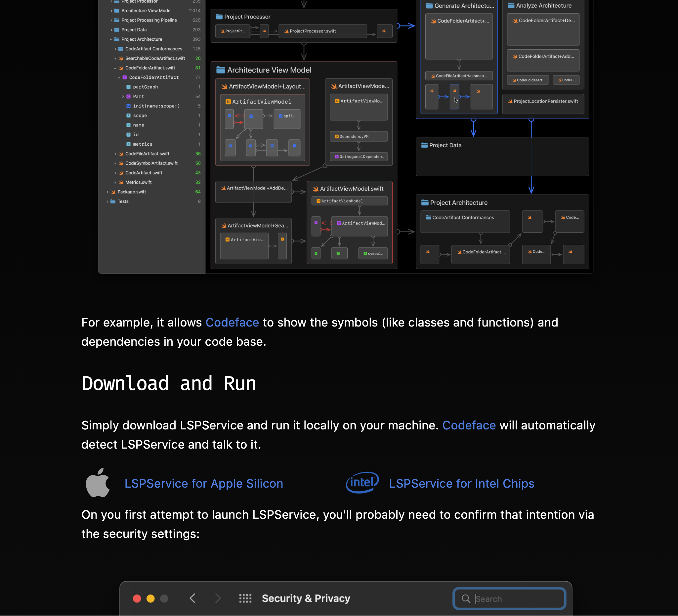Select the name property row
The height and width of the screenshot is (616, 678).
pyautogui.click(x=139, y=125)
